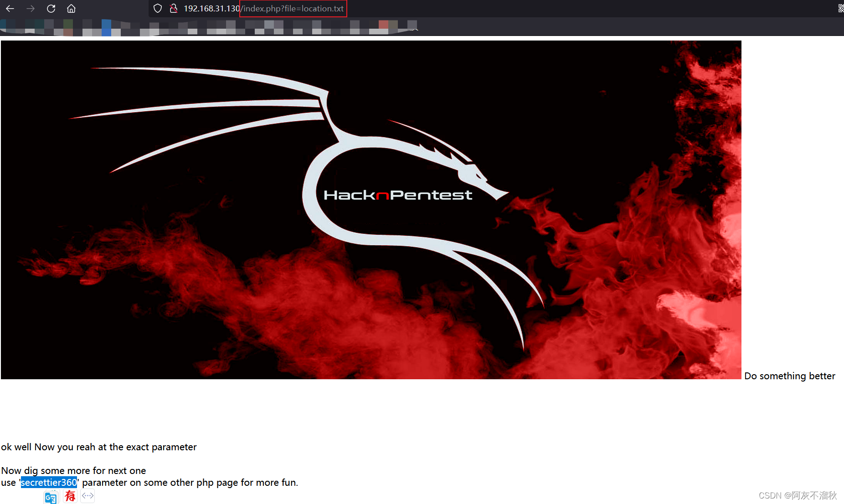The image size is (844, 504).
Task: Click the text 'Do something better'
Action: (x=790, y=376)
